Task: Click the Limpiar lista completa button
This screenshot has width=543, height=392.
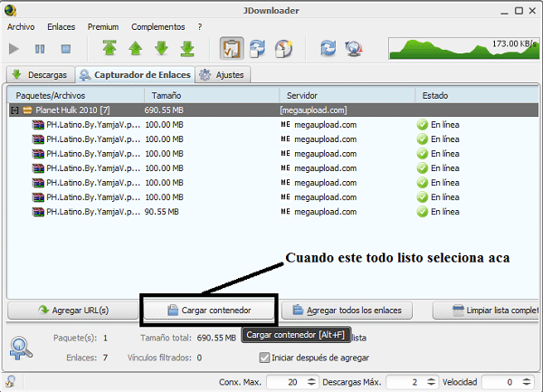Action: (486, 310)
